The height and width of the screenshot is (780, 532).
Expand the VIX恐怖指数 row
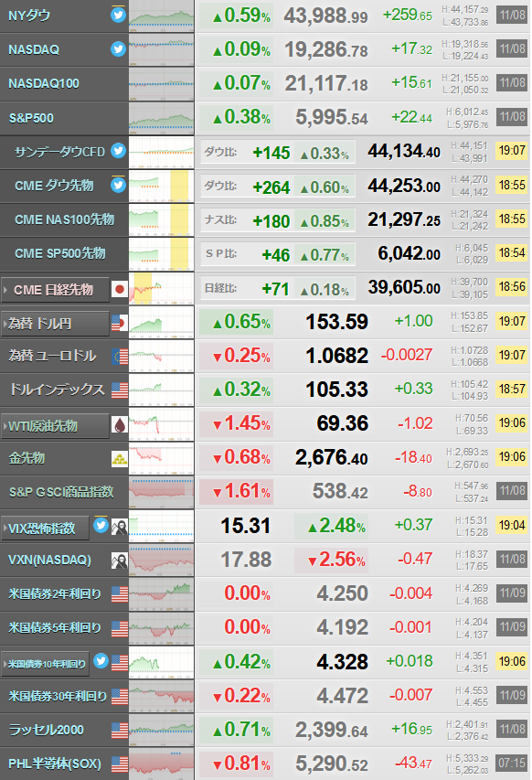click(45, 529)
